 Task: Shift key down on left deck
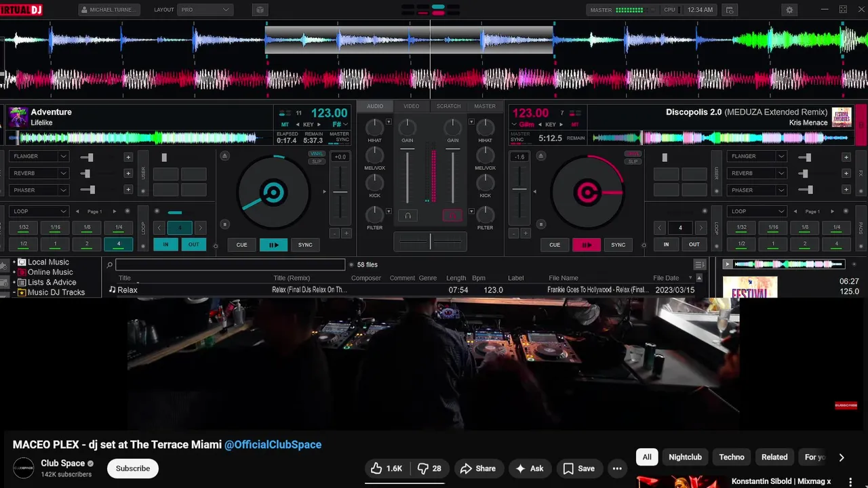tap(297, 125)
